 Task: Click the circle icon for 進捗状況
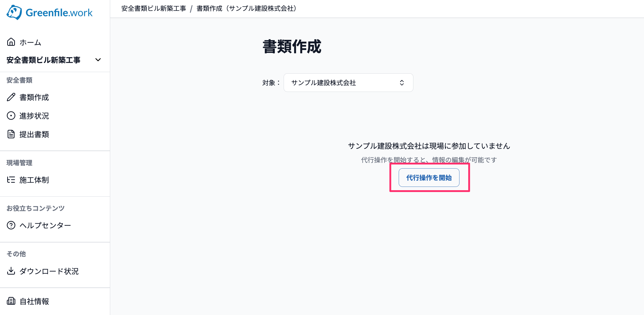pyautogui.click(x=11, y=116)
